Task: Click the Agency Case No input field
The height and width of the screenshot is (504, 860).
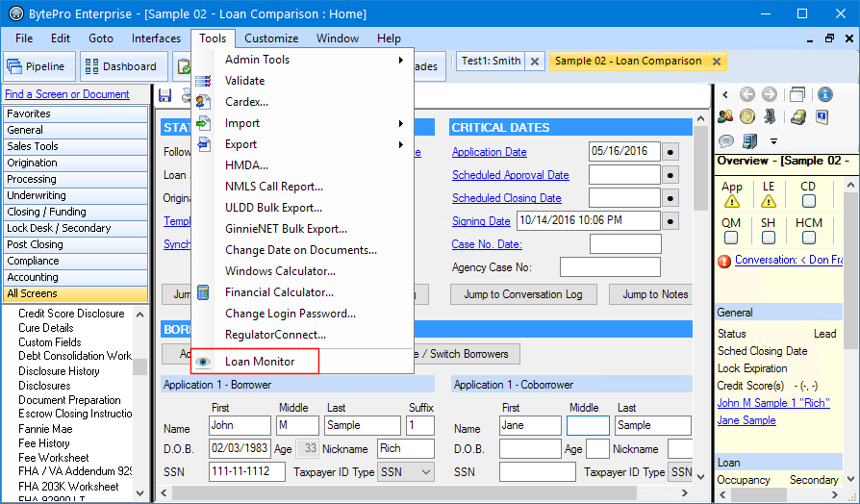Action: [x=610, y=267]
